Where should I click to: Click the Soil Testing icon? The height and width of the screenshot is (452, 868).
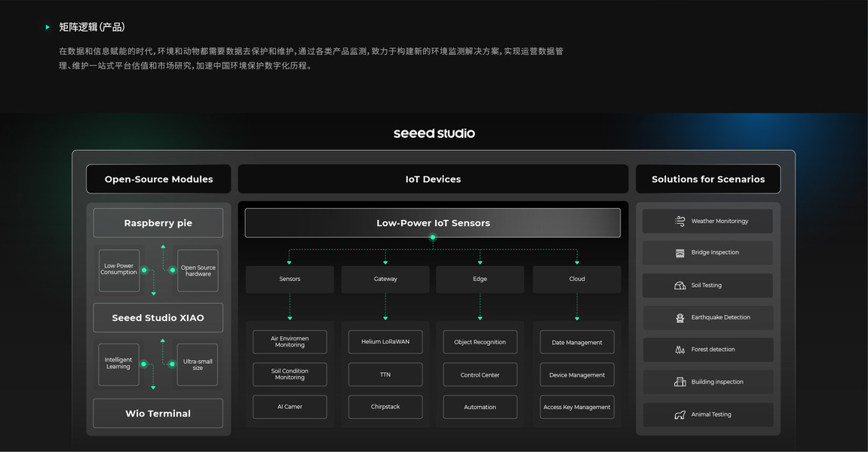point(679,286)
